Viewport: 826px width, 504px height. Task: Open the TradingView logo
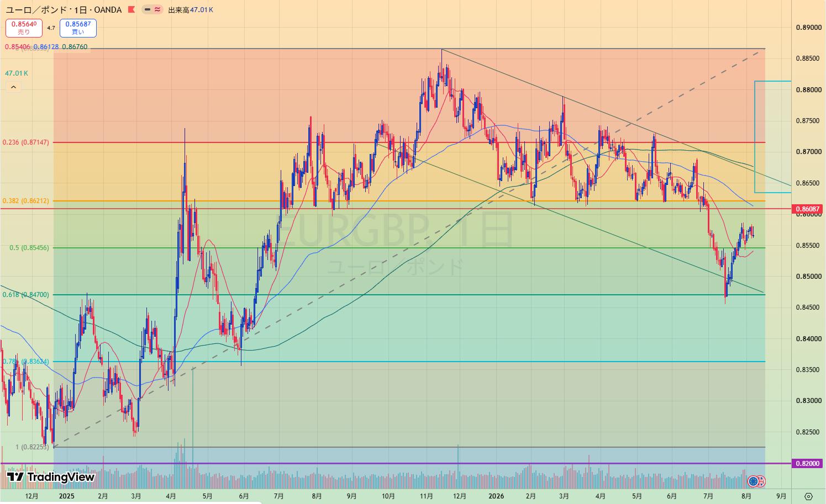pyautogui.click(x=51, y=477)
